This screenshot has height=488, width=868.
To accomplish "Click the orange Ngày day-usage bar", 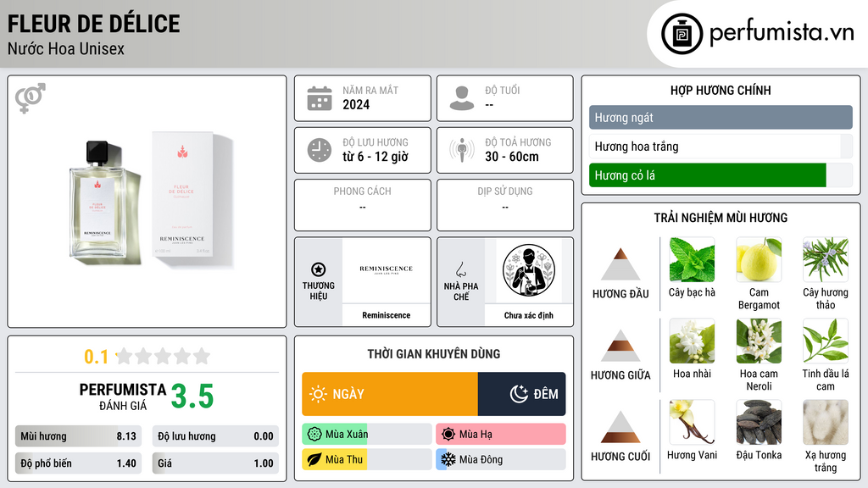I will point(390,394).
